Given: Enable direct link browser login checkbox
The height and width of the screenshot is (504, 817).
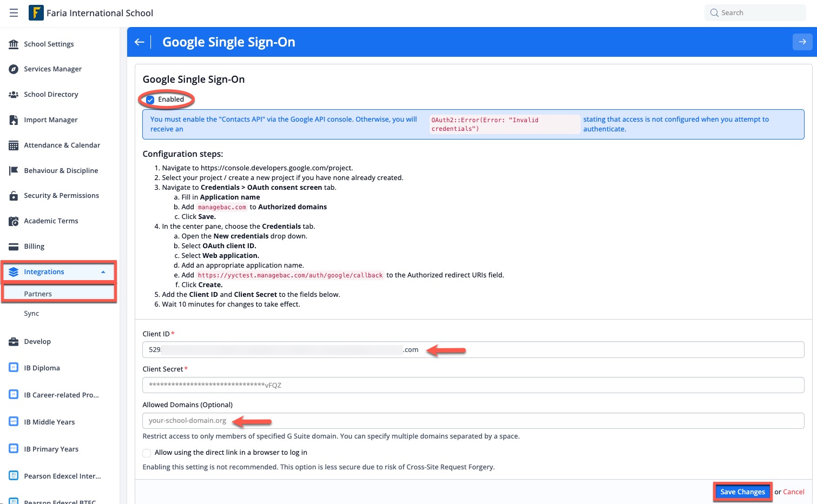Looking at the screenshot, I should 147,453.
